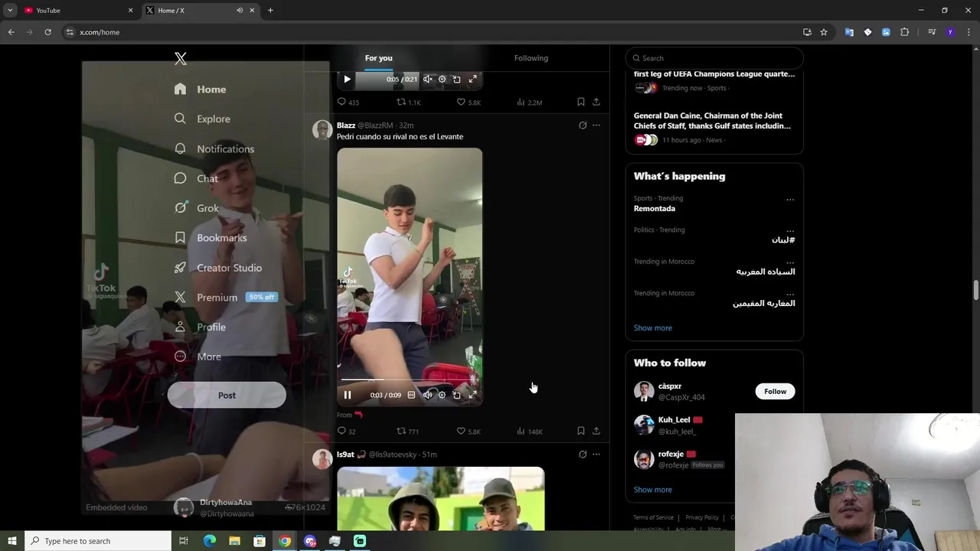Open Grok in sidebar
980x551 pixels.
pos(196,208)
